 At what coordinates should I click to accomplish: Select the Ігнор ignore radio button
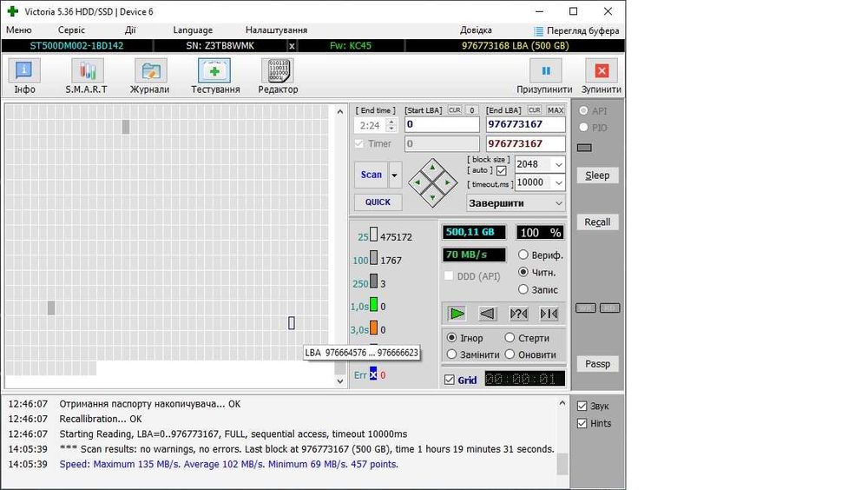click(x=451, y=338)
